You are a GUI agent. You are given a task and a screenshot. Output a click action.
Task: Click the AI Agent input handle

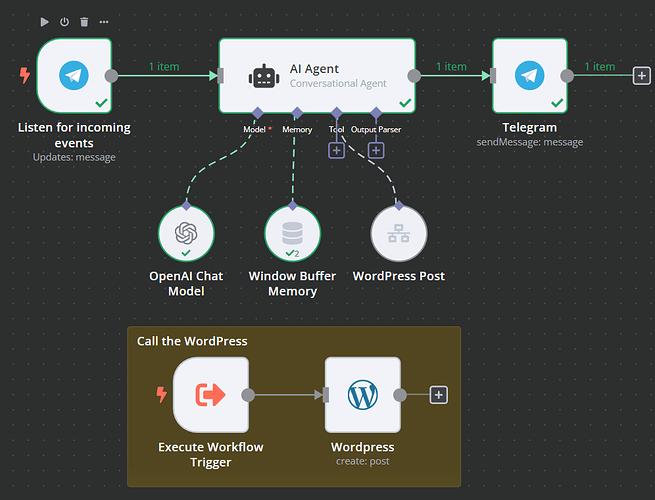click(221, 76)
